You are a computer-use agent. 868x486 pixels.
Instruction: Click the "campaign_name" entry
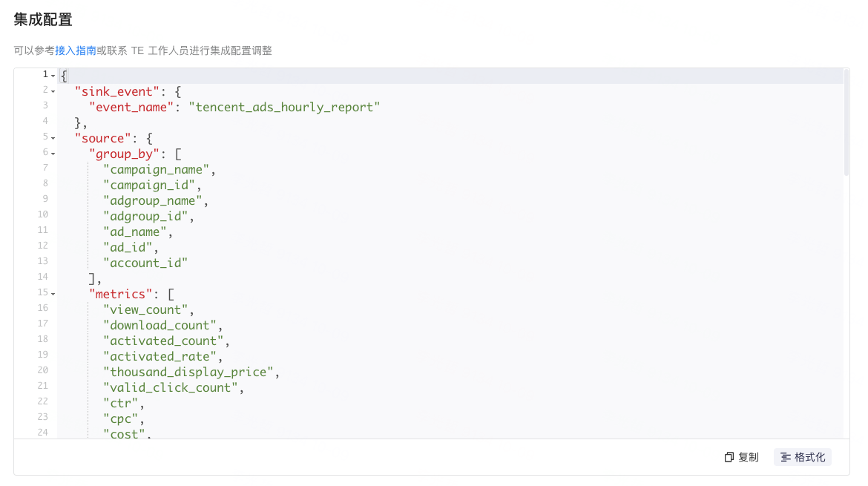pos(156,169)
